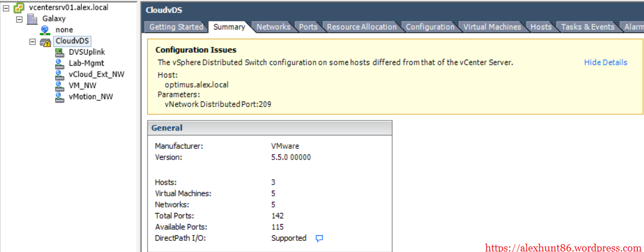Click the vCenter server icon
The height and width of the screenshot is (252, 644).
click(x=18, y=7)
